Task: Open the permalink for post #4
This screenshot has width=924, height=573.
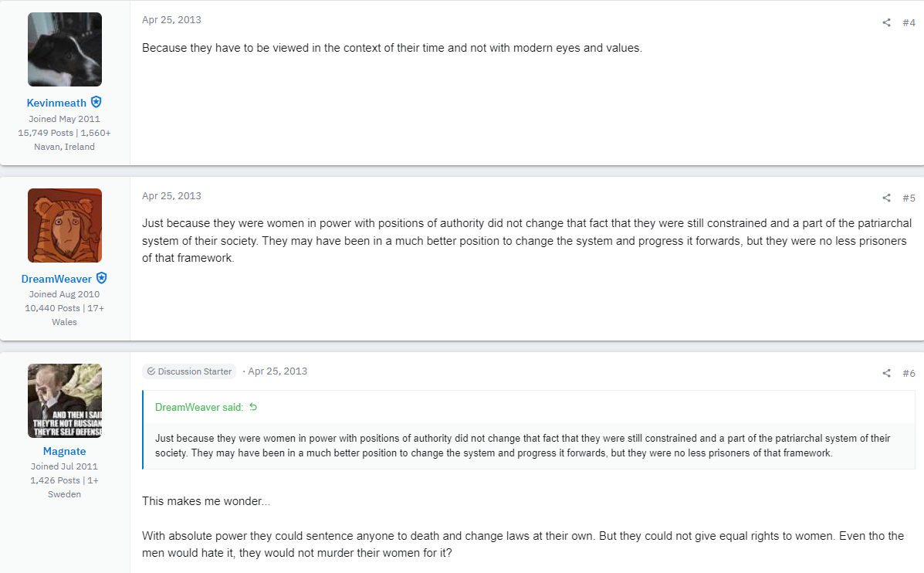Action: [x=909, y=22]
